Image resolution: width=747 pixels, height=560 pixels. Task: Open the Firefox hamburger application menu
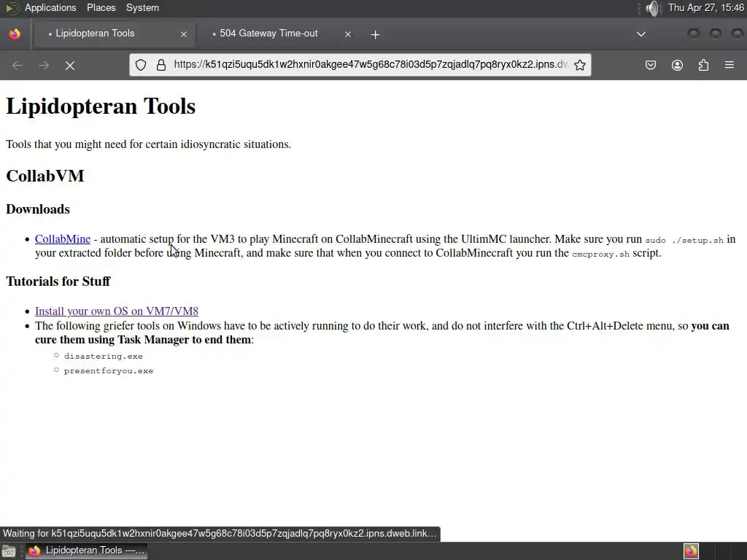(729, 65)
